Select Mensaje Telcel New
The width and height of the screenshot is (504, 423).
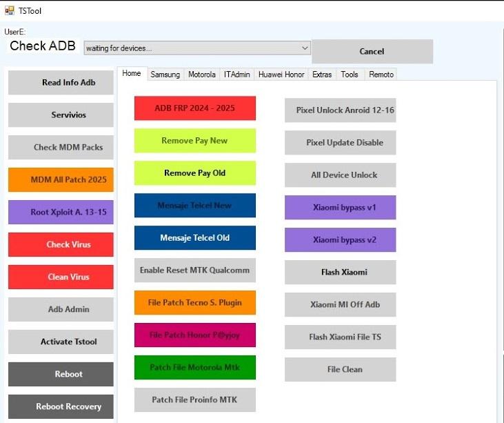coord(195,205)
